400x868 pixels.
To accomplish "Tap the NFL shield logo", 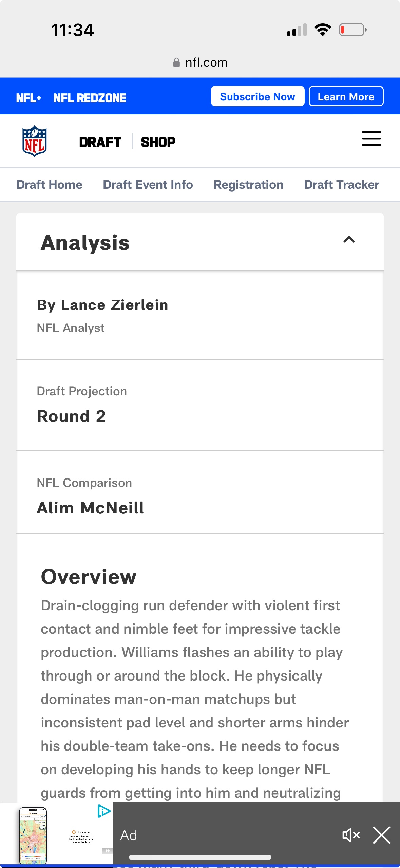I will pyautogui.click(x=34, y=141).
